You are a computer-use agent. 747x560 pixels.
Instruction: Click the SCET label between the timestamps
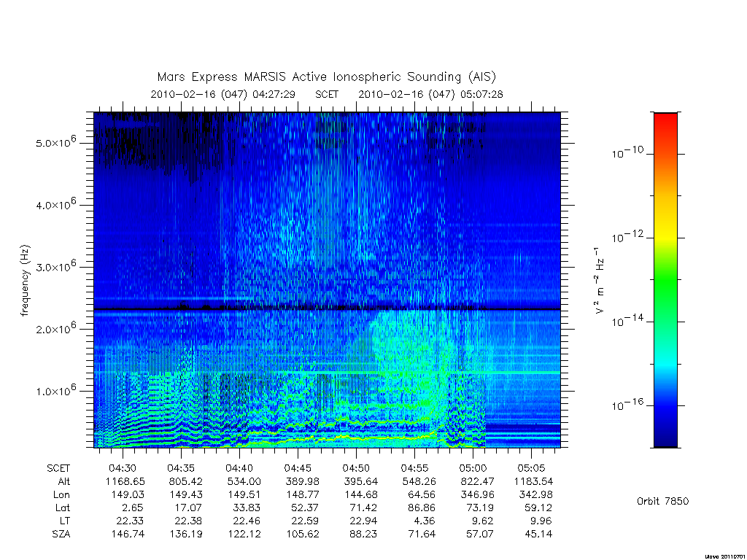(327, 94)
